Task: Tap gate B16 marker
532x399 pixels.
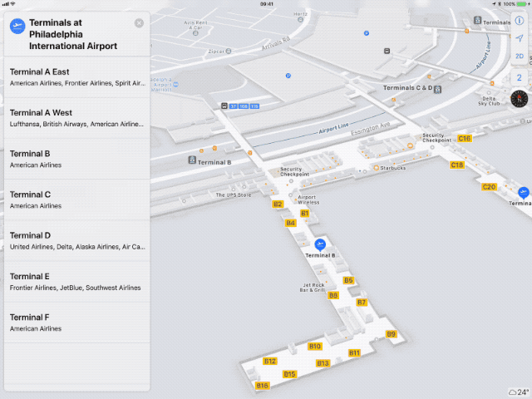Action: point(263,386)
